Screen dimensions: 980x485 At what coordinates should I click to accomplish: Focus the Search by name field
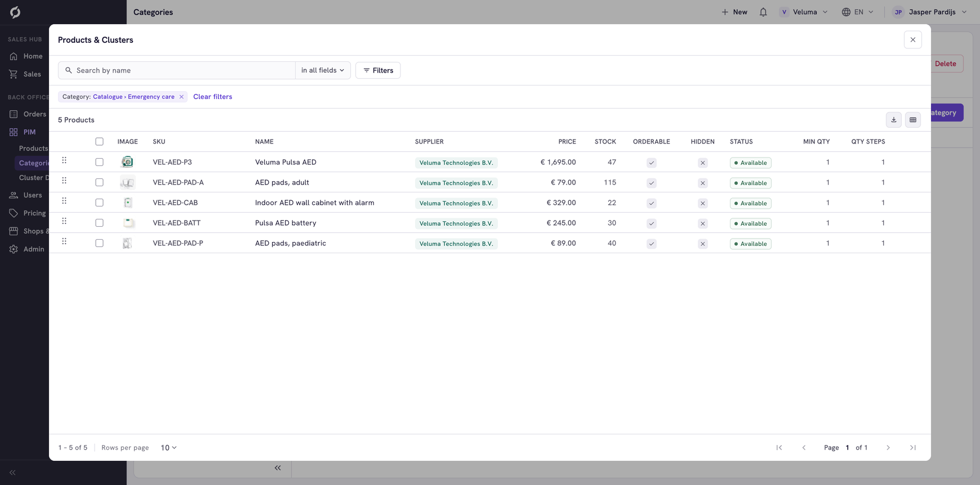point(176,70)
